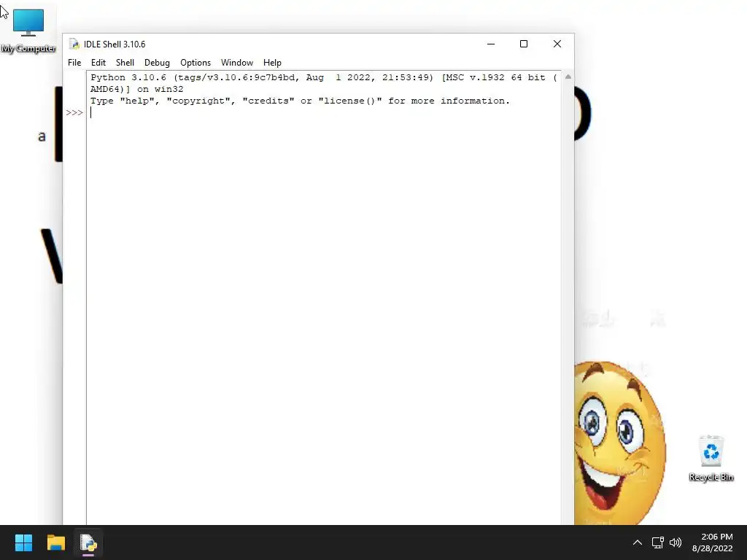Minimize the IDLE Shell window
This screenshot has height=560, width=747.
(x=491, y=44)
